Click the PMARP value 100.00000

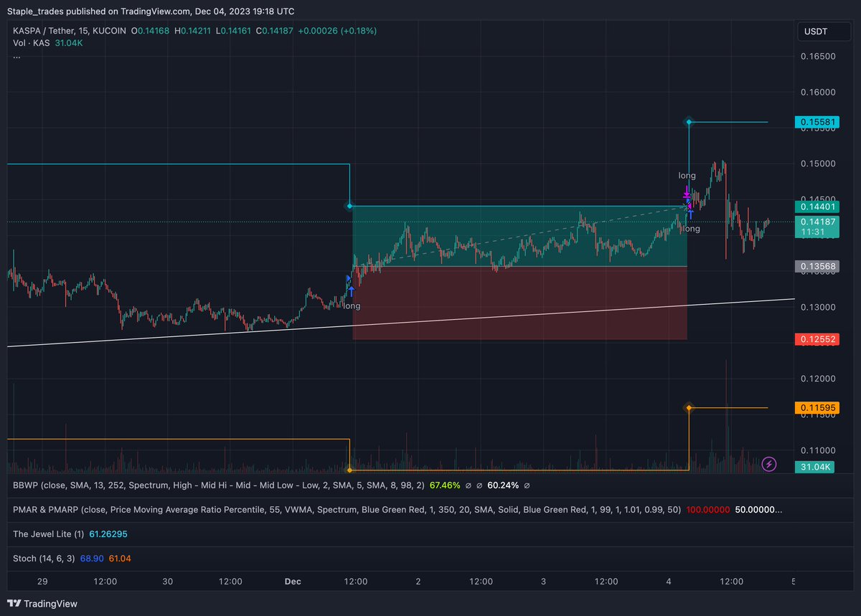point(708,510)
